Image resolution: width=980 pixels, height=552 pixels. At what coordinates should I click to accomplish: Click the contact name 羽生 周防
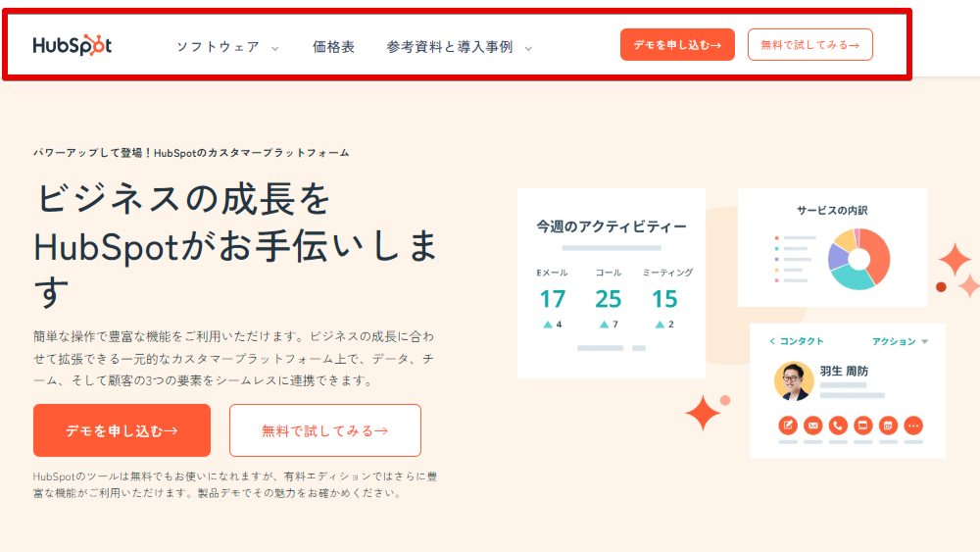[844, 371]
